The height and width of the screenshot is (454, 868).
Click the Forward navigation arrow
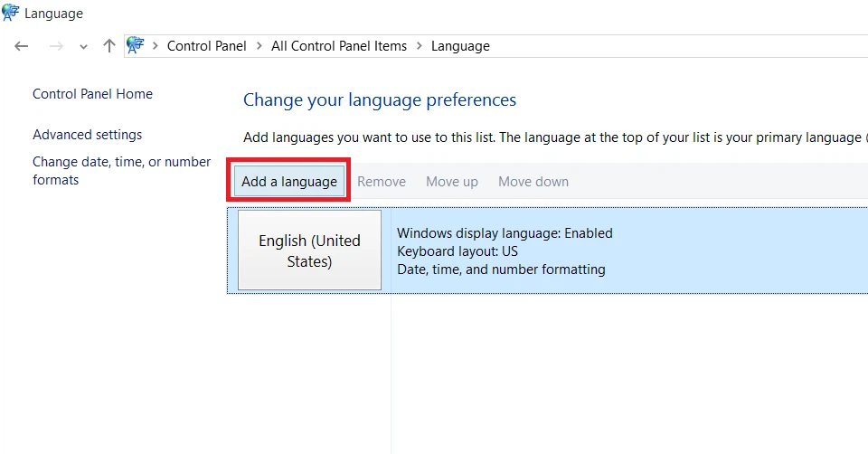click(x=56, y=46)
